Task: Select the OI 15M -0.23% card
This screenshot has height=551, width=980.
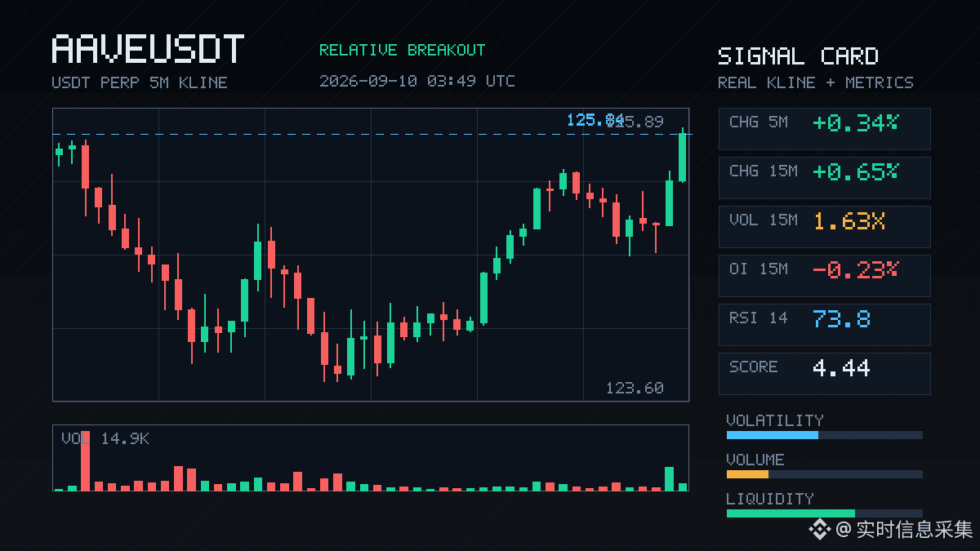Action: point(824,276)
